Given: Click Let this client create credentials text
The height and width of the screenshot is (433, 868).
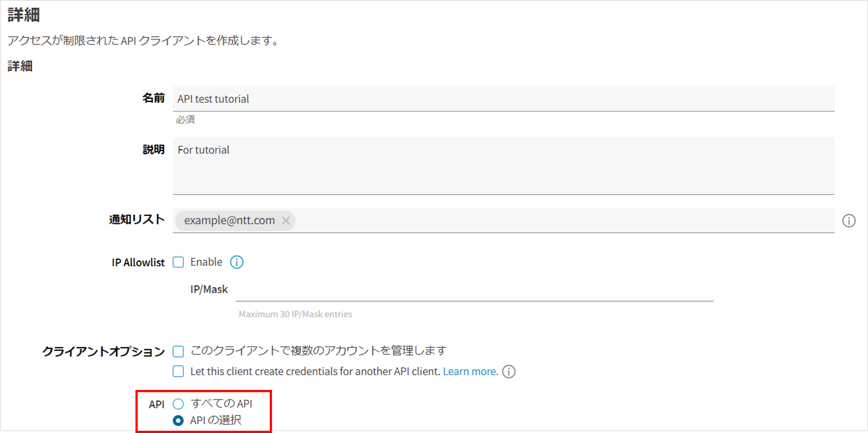Looking at the screenshot, I should tap(315, 371).
